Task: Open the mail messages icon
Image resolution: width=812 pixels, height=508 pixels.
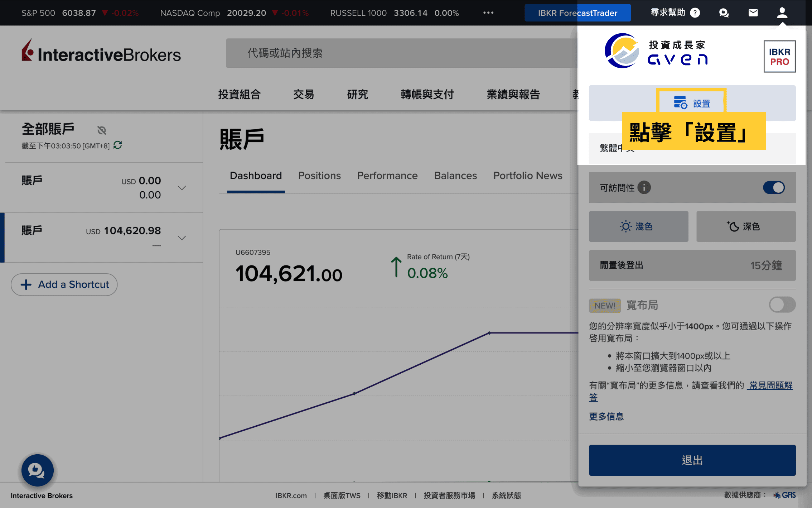Action: tap(753, 13)
